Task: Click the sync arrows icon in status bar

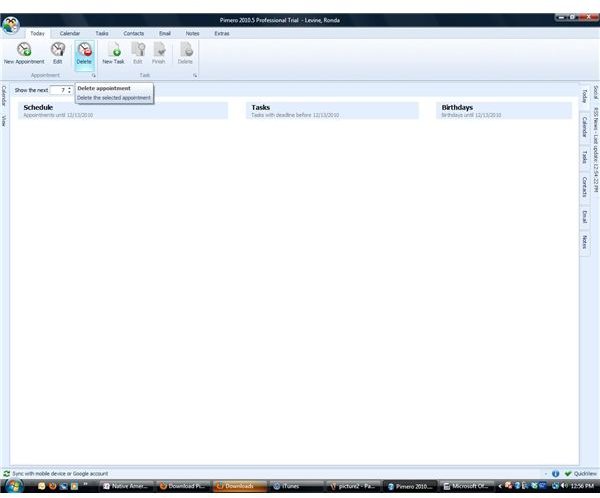Action: 6,474
